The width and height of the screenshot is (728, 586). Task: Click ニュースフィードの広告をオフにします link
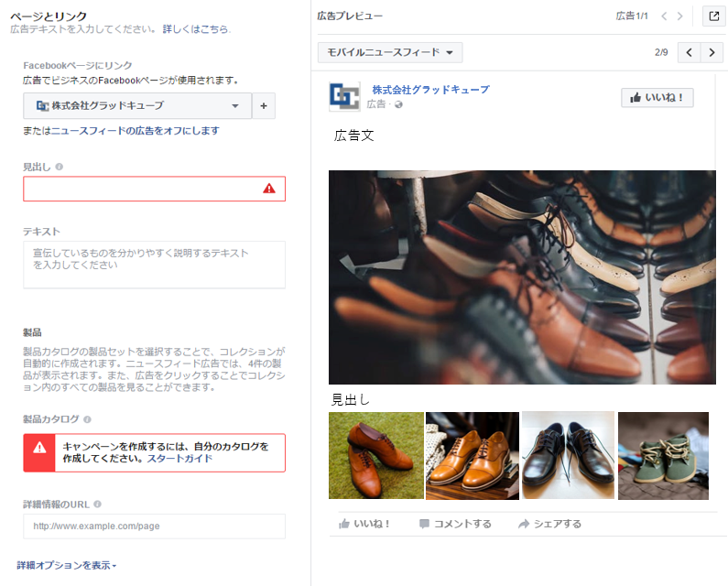point(135,131)
